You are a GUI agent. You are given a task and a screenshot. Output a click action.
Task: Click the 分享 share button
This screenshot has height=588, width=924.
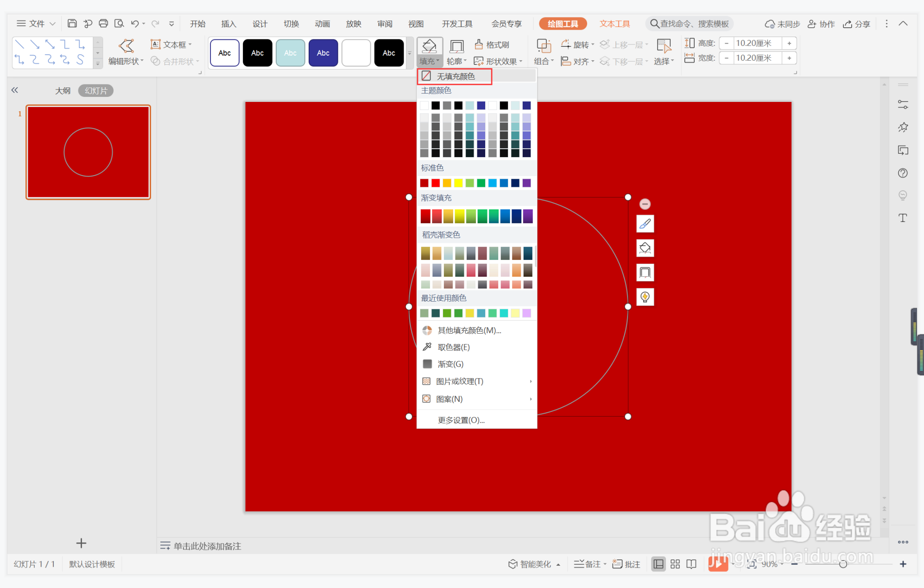tap(856, 24)
